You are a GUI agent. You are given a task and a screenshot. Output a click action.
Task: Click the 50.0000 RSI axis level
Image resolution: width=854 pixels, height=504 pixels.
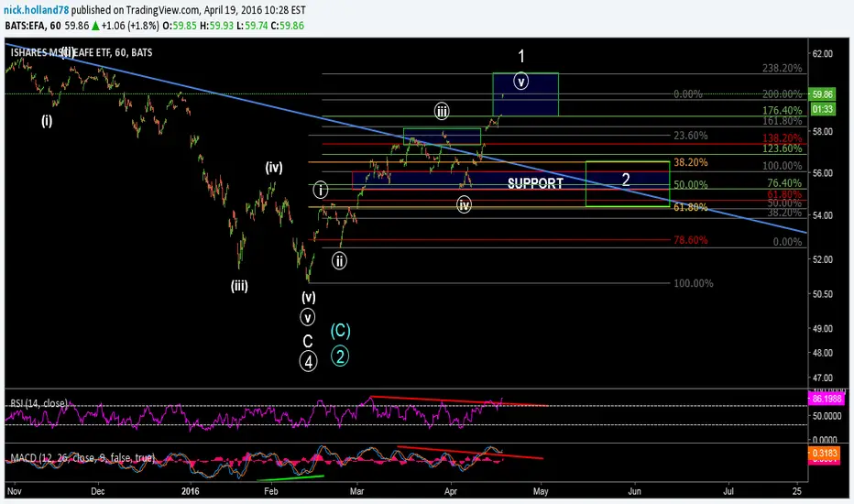827,416
